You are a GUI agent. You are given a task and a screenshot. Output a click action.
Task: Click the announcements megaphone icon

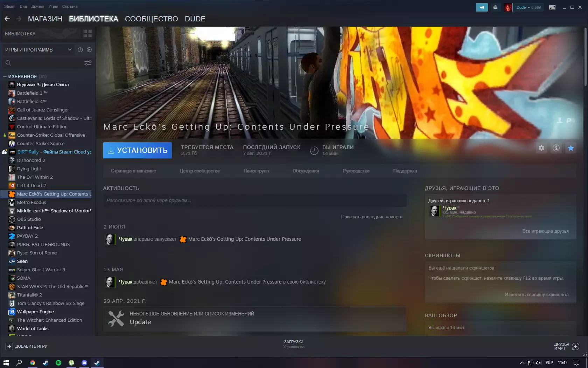(x=482, y=7)
